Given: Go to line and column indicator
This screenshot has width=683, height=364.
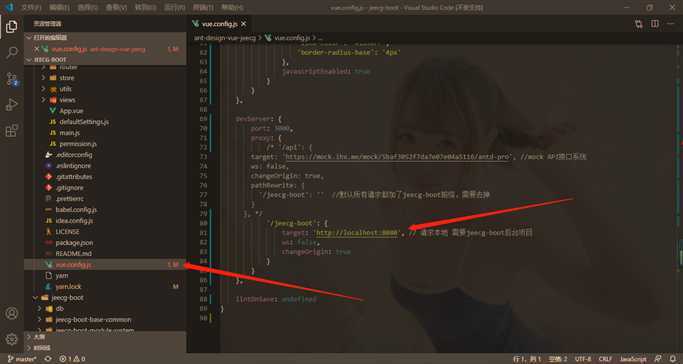Looking at the screenshot, I should [527, 359].
